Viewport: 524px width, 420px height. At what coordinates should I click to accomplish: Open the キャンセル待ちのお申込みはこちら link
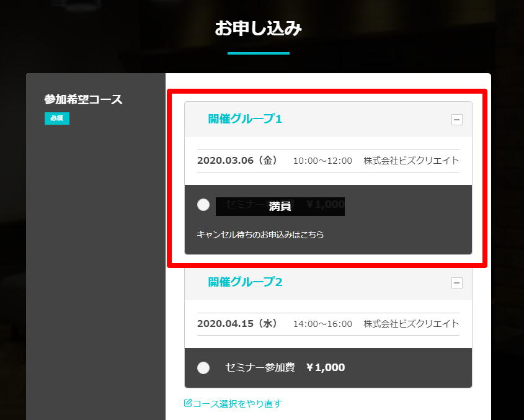[260, 235]
